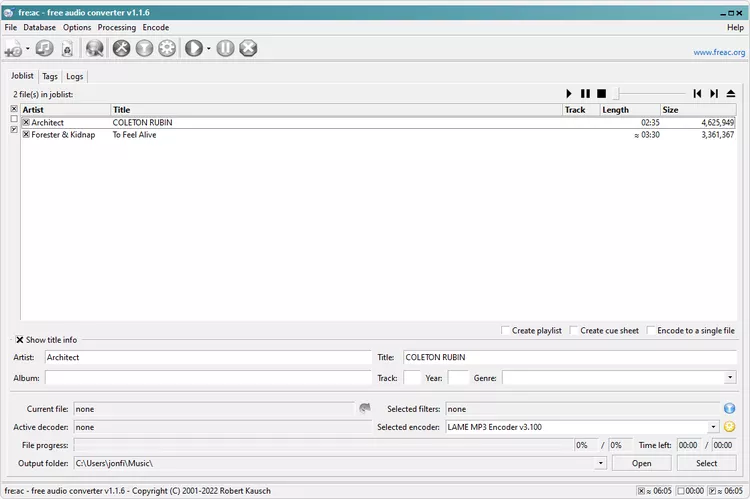Start encoding with the play toolbar icon
Screen dimensions: 750x499
pyautogui.click(x=194, y=48)
